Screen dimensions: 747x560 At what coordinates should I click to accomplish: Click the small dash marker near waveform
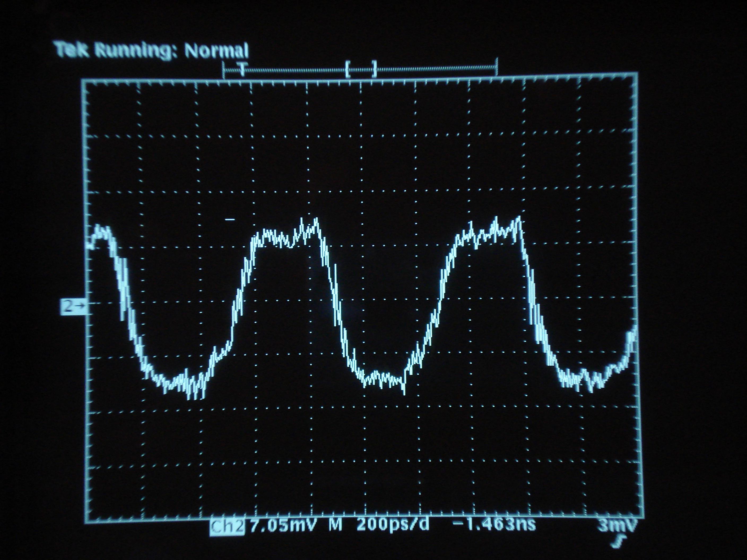[x=230, y=220]
